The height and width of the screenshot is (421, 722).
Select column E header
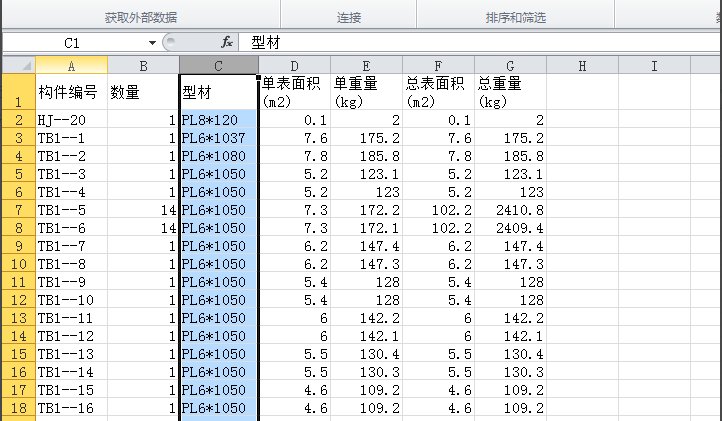pyautogui.click(x=366, y=65)
